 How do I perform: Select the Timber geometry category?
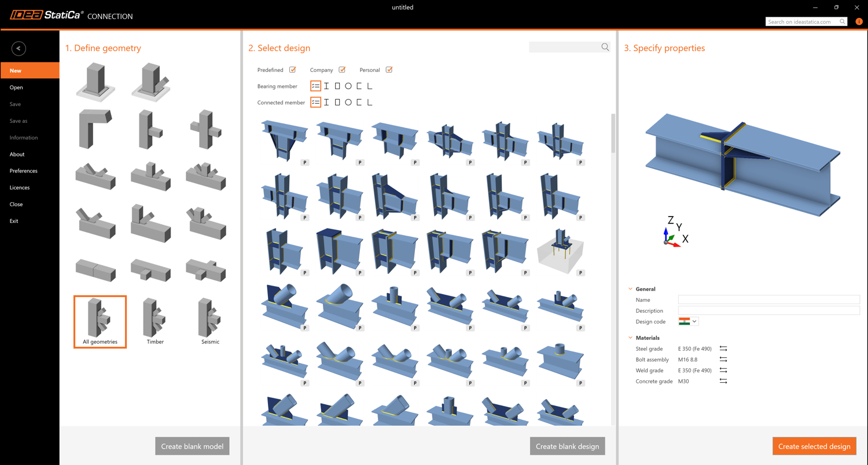pos(155,322)
